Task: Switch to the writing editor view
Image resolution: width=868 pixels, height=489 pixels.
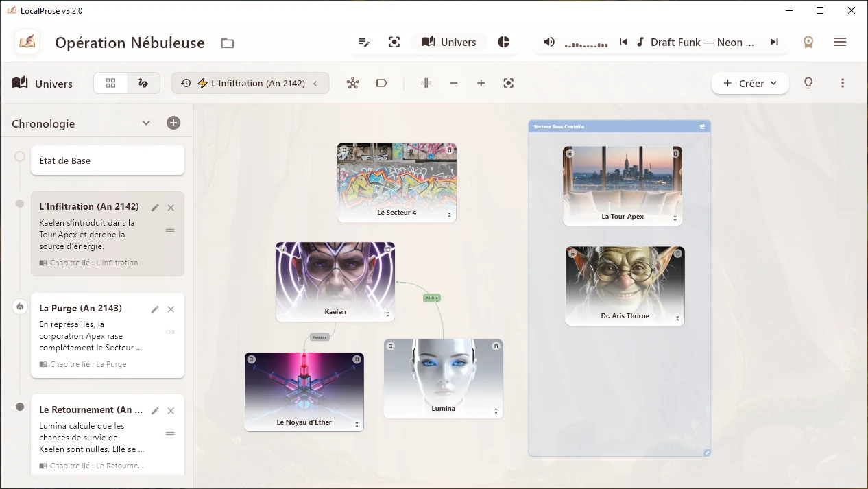Action: click(x=364, y=42)
